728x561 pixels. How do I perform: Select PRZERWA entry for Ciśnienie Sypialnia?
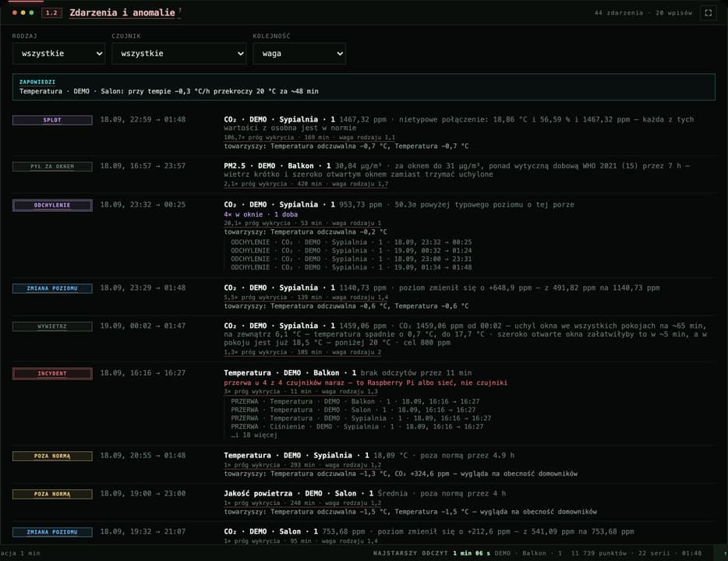(x=357, y=426)
